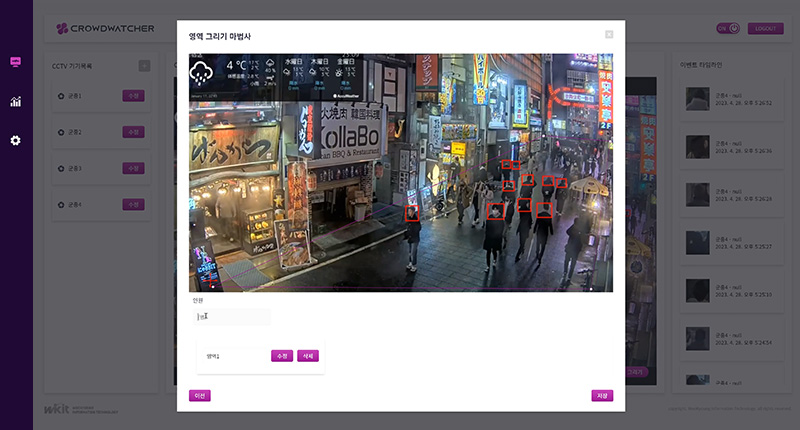800x430 pixels.
Task: Close the area drawing wizard dialog
Action: [x=609, y=34]
